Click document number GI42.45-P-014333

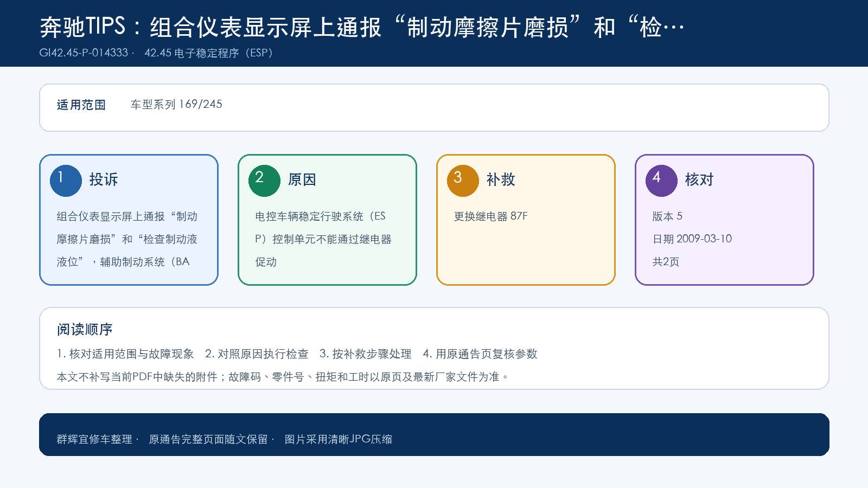point(84,53)
